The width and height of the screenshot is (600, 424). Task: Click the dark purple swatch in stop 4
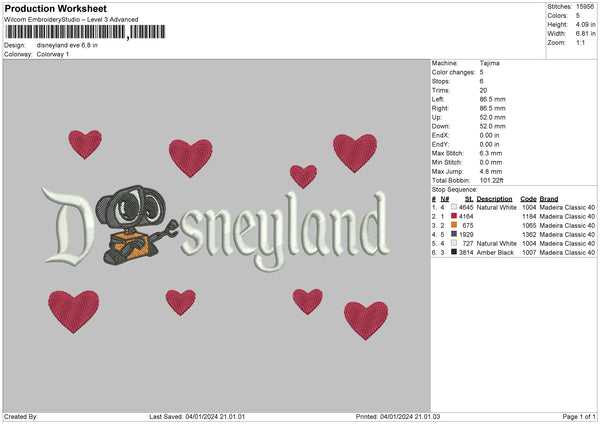454,234
